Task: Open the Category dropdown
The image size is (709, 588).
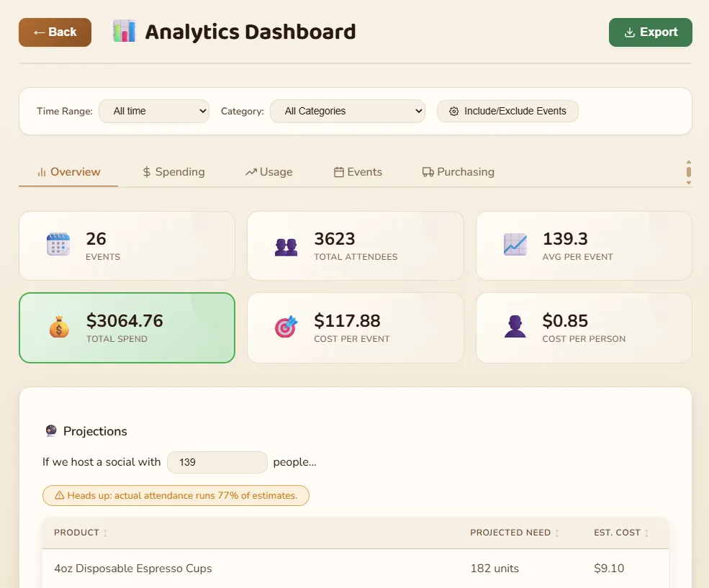Action: (347, 111)
